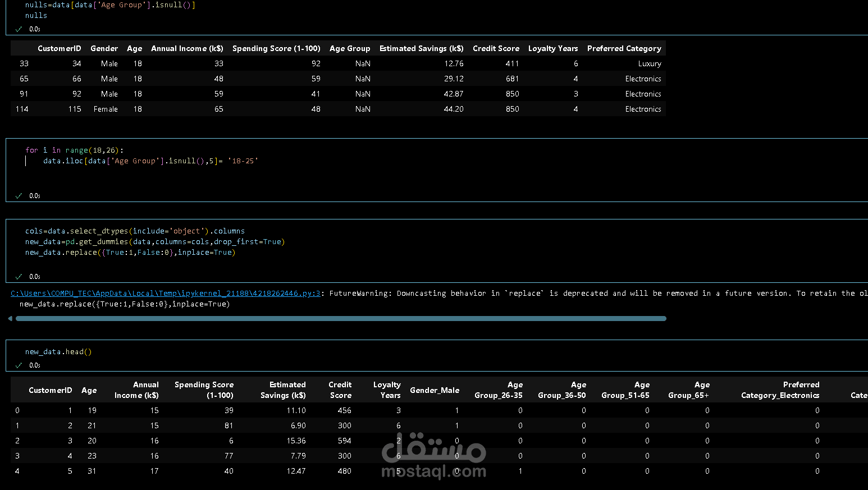Click the 594 credit score cell

click(x=344, y=441)
